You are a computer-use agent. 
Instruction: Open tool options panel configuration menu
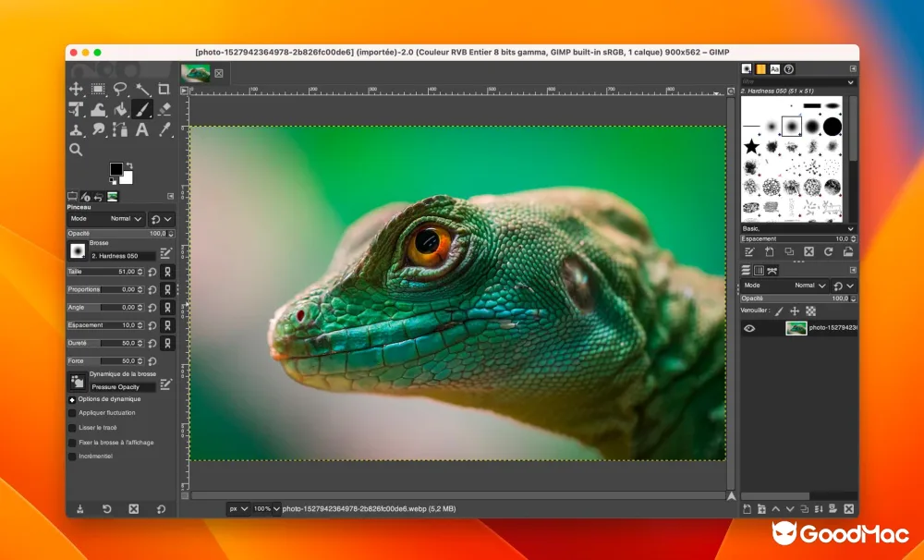[171, 196]
